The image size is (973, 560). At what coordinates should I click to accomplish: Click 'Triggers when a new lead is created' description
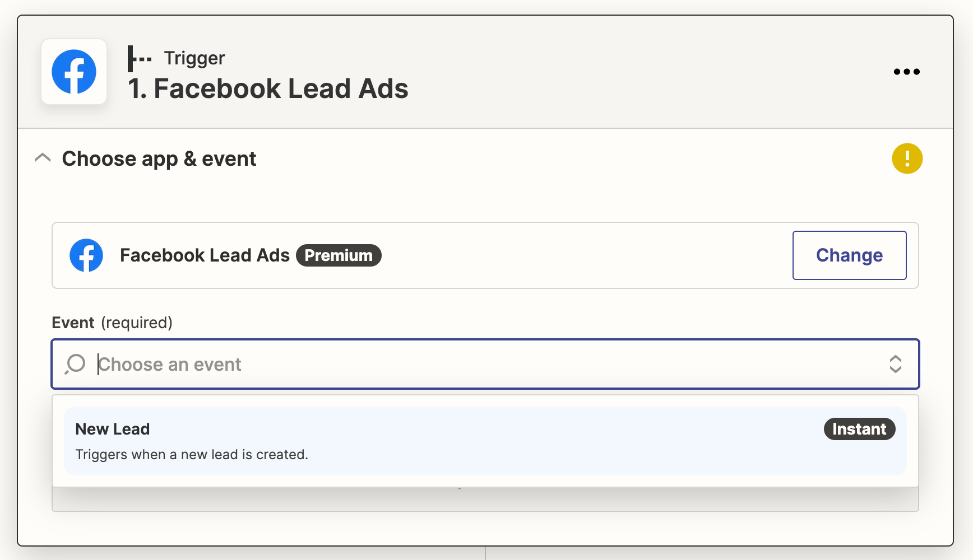pos(192,454)
